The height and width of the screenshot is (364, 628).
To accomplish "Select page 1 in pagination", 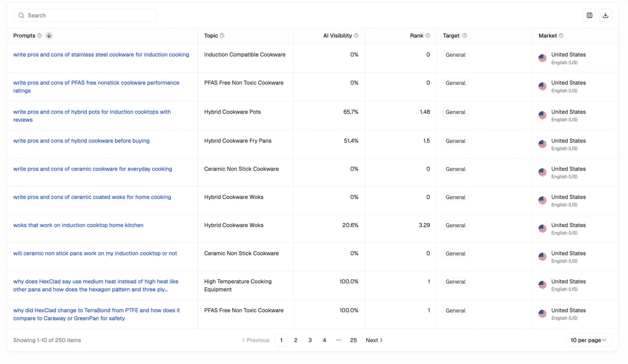I will (281, 340).
